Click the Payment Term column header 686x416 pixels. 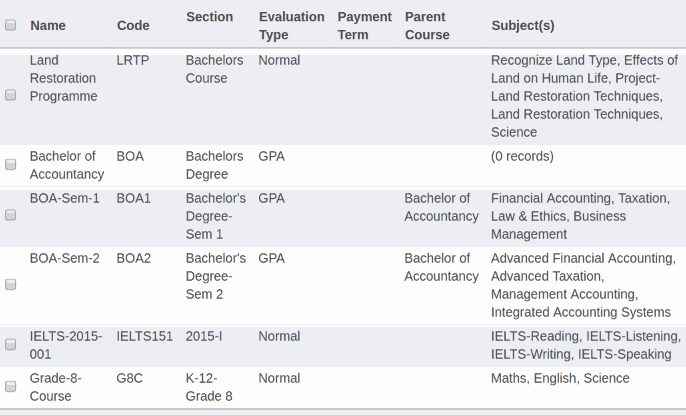point(364,26)
